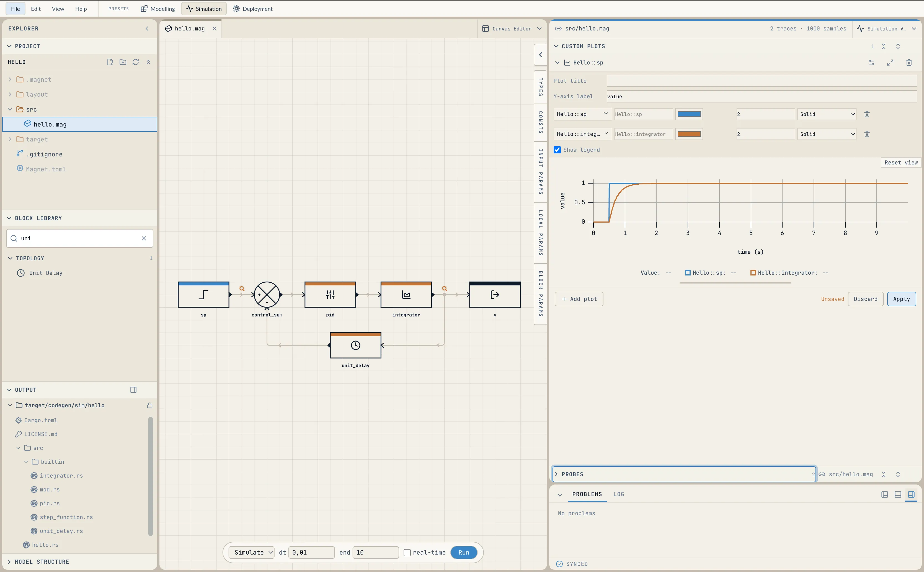
Task: Enable the real-time checkbox
Action: click(407, 553)
